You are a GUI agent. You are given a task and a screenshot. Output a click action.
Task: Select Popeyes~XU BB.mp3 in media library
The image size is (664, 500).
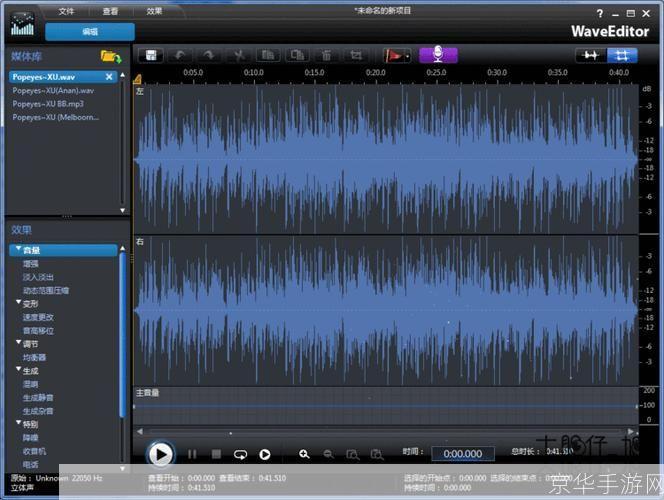[47, 103]
